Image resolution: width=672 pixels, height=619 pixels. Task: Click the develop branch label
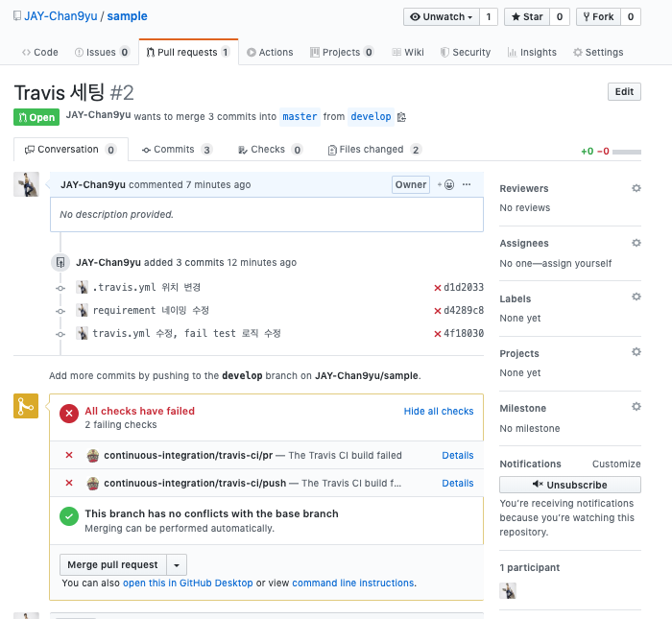pyautogui.click(x=371, y=116)
